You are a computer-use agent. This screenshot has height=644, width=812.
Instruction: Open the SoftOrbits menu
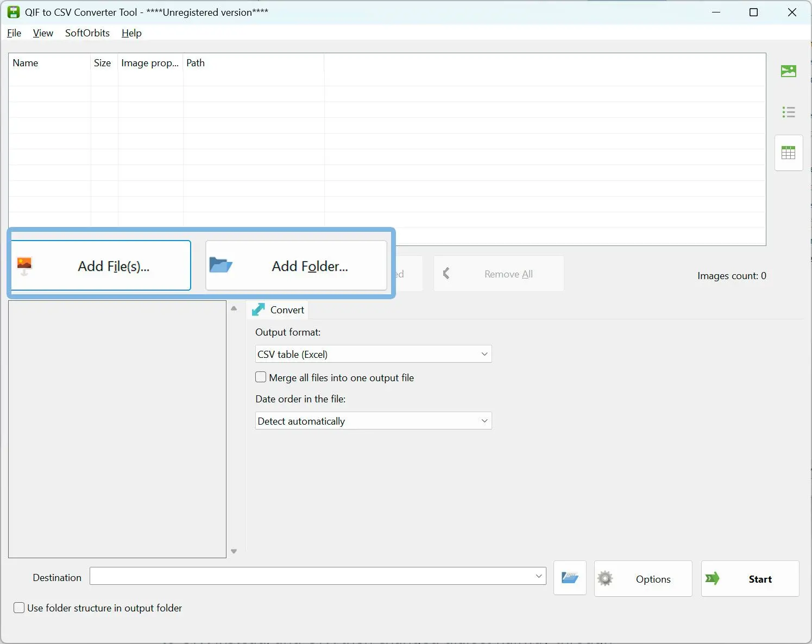point(87,33)
